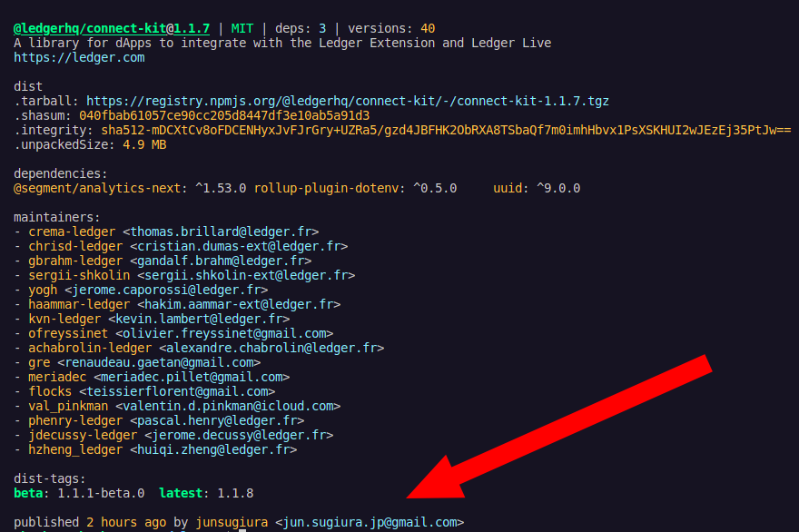Screen dimensions: 799x532
Task: Click the @segment/analytics-next dependency
Action: pyautogui.click(x=97, y=188)
